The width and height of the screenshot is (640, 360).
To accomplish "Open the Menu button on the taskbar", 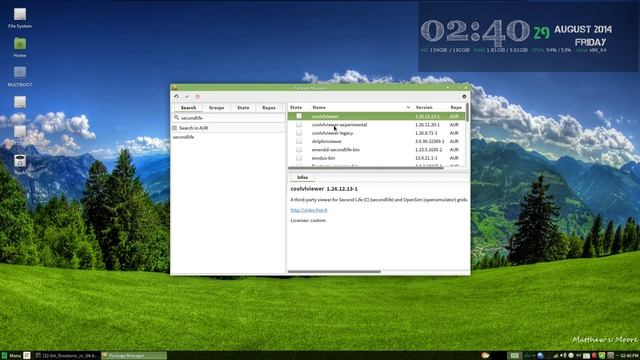I will pos(11,356).
